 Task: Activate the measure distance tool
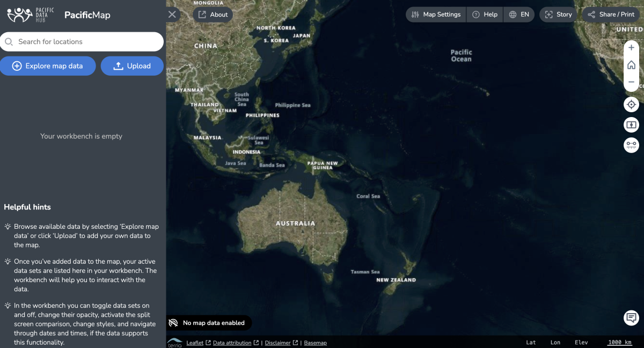(631, 144)
